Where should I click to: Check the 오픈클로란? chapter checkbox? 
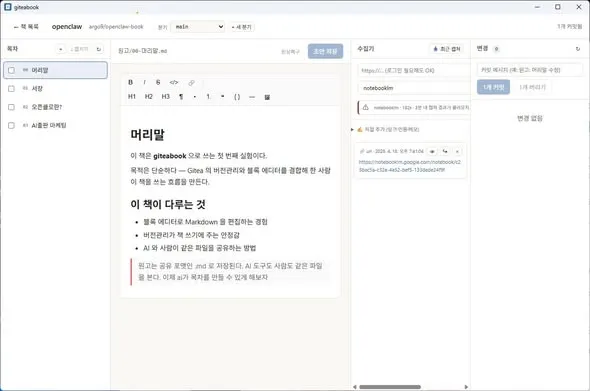(11, 107)
